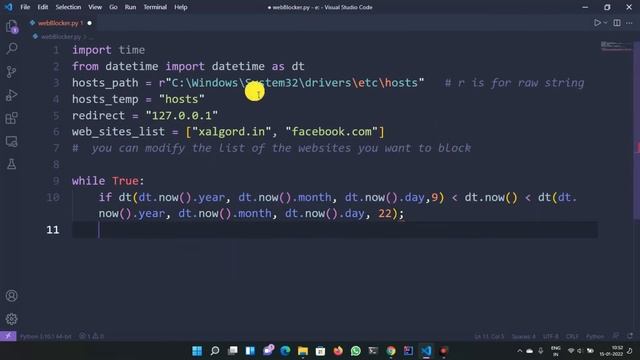Open the Terminal menu
Screen dimensions: 640x360
[155, 7]
